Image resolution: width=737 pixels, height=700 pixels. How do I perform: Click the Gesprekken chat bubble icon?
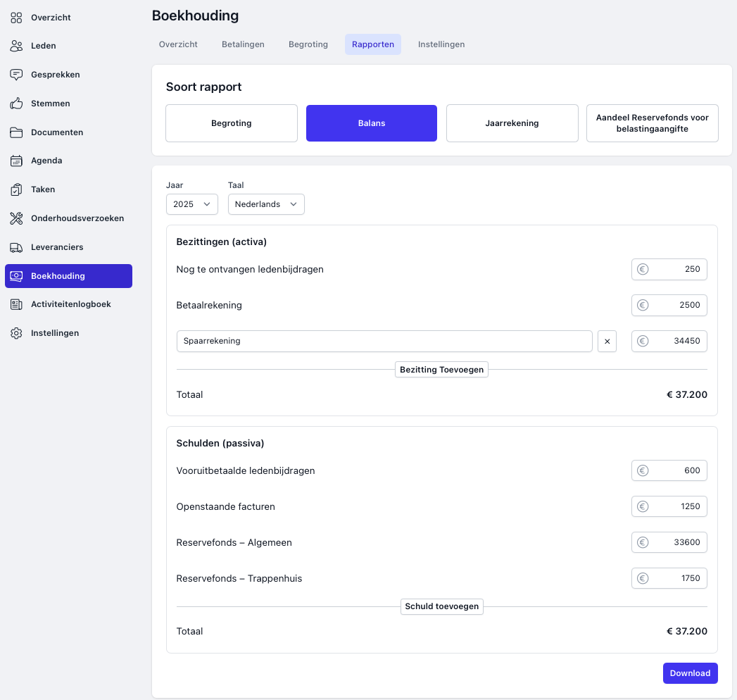pyautogui.click(x=16, y=75)
